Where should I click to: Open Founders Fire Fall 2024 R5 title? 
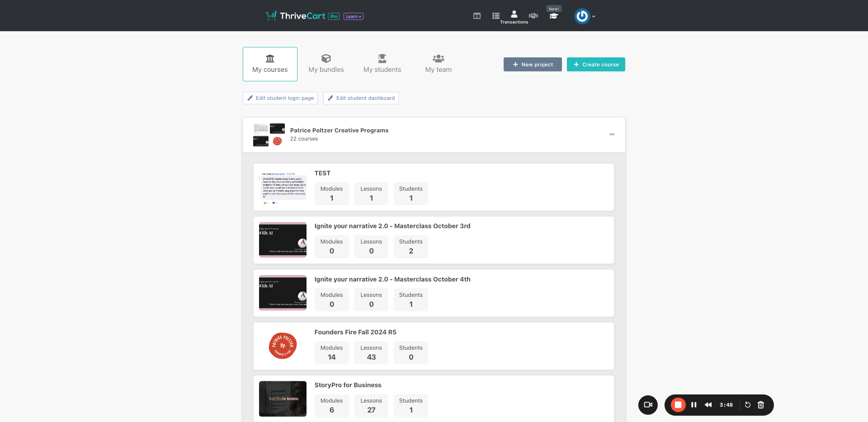pos(355,332)
